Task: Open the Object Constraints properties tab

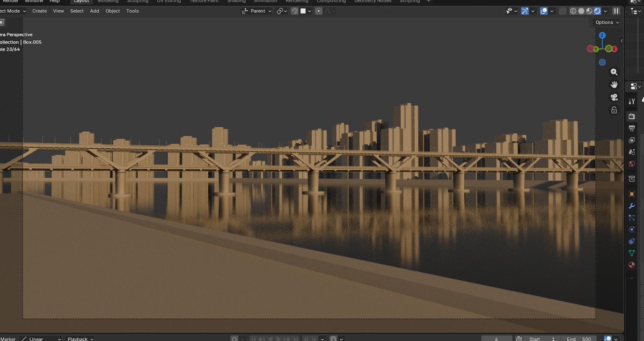Action: tap(632, 241)
